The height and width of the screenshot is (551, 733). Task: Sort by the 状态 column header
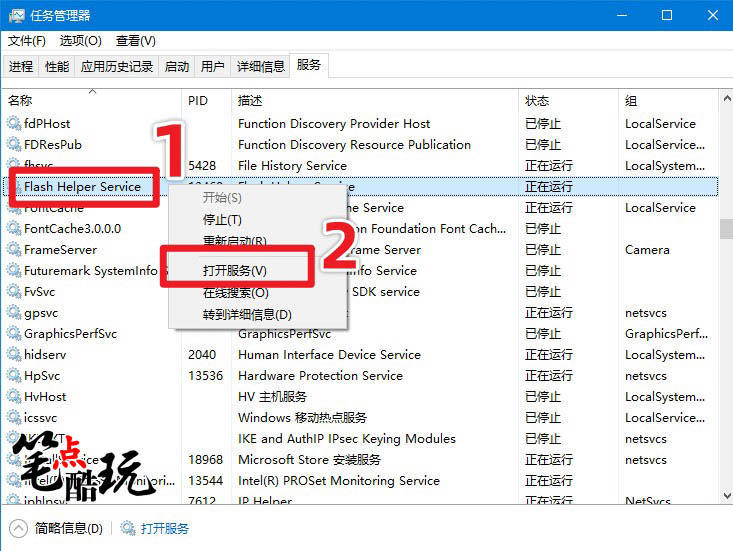(x=568, y=100)
